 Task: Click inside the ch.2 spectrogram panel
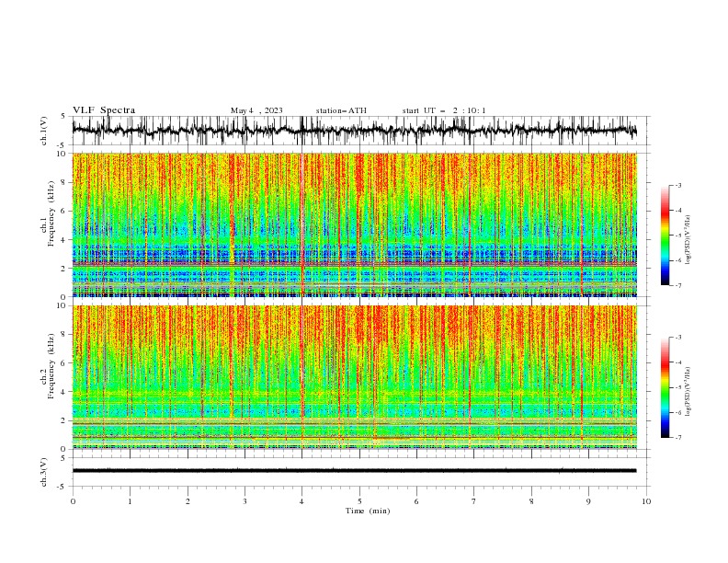[354, 377]
